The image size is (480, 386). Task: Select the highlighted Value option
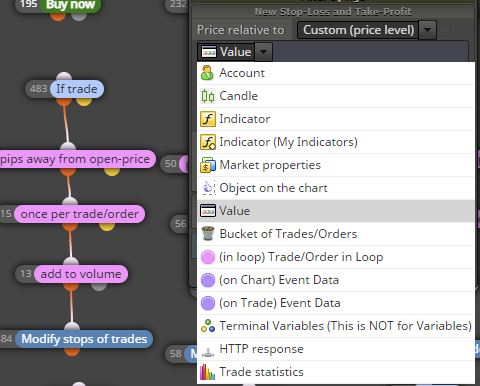point(336,211)
